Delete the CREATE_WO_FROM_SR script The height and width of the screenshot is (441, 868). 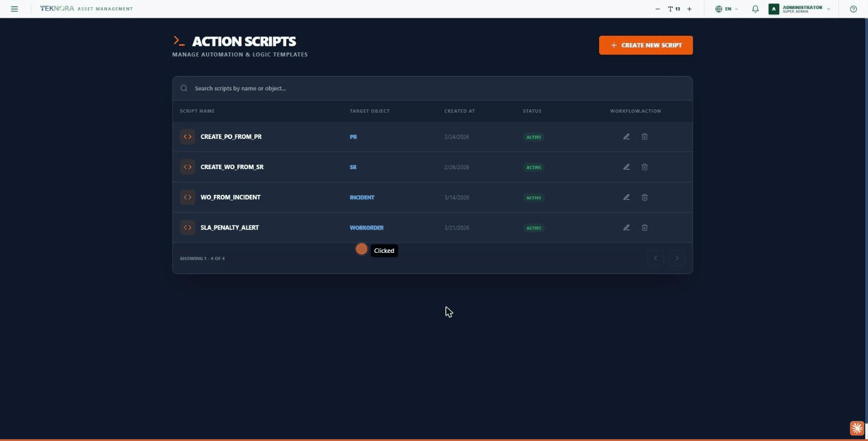[x=644, y=167]
